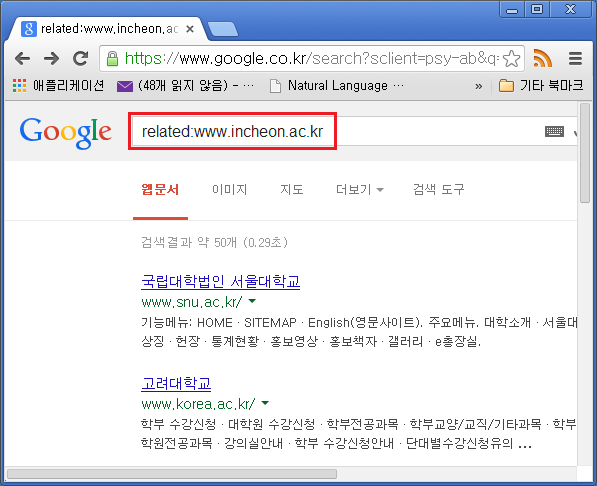Reload the page with the refresh icon
The image size is (597, 486).
point(81,58)
